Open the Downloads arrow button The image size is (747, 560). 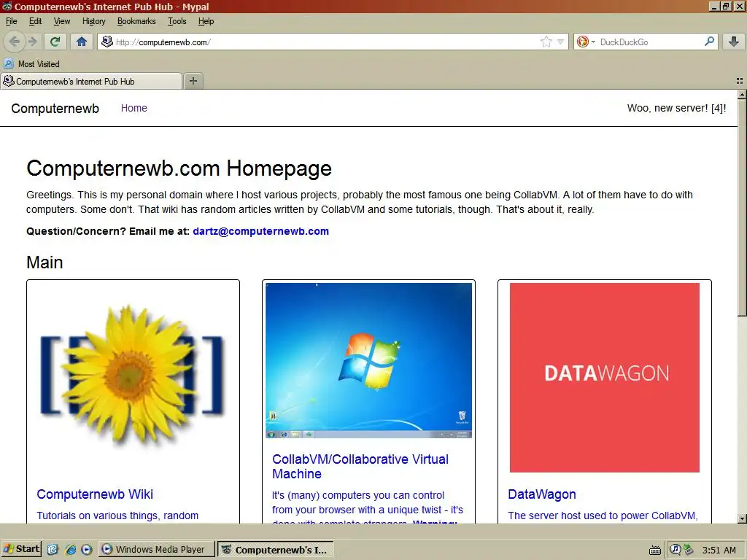click(734, 42)
